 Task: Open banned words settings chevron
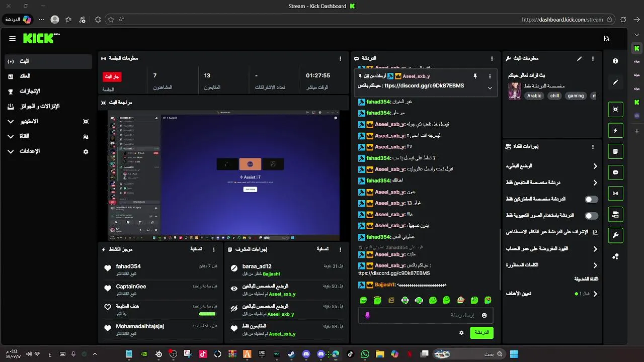tap(595, 265)
